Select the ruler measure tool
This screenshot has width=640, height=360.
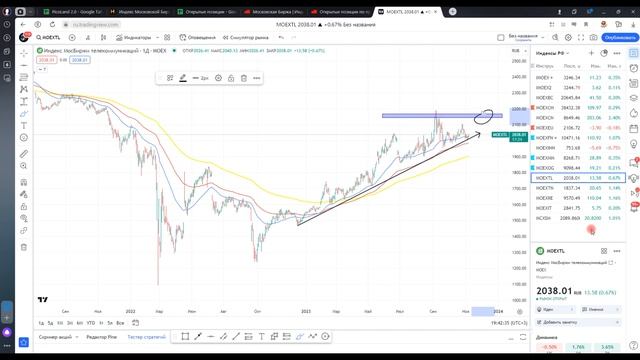24,154
